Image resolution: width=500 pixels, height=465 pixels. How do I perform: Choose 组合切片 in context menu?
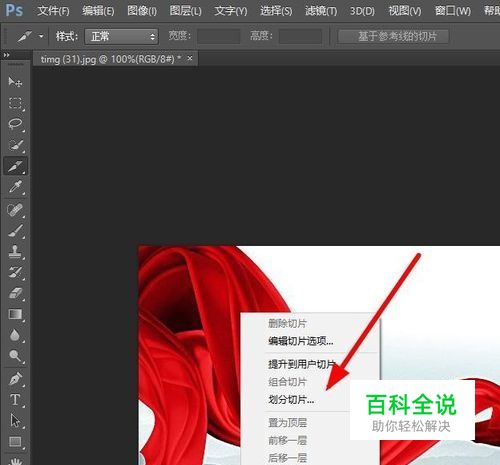pyautogui.click(x=287, y=382)
